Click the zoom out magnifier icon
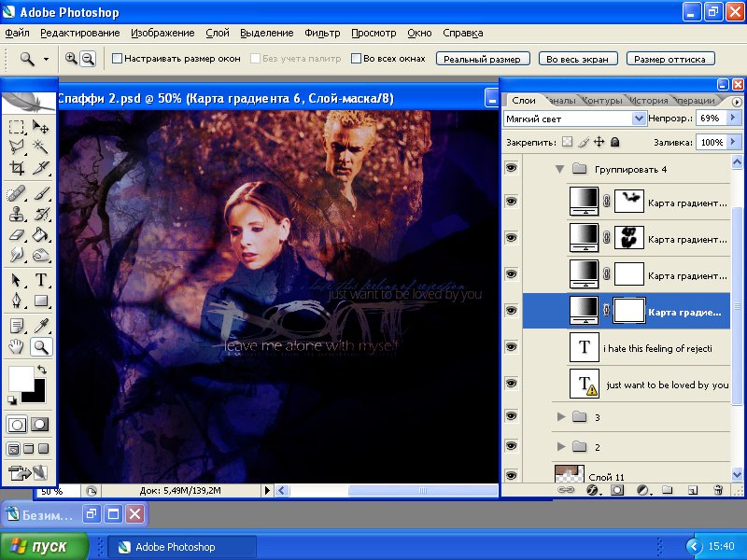The image size is (747, 560). point(88,58)
